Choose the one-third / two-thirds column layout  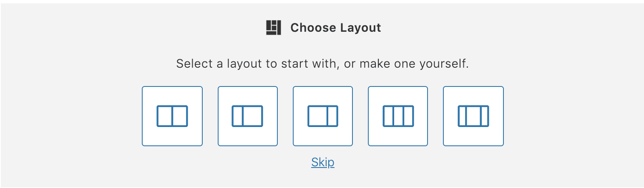pyautogui.click(x=248, y=116)
